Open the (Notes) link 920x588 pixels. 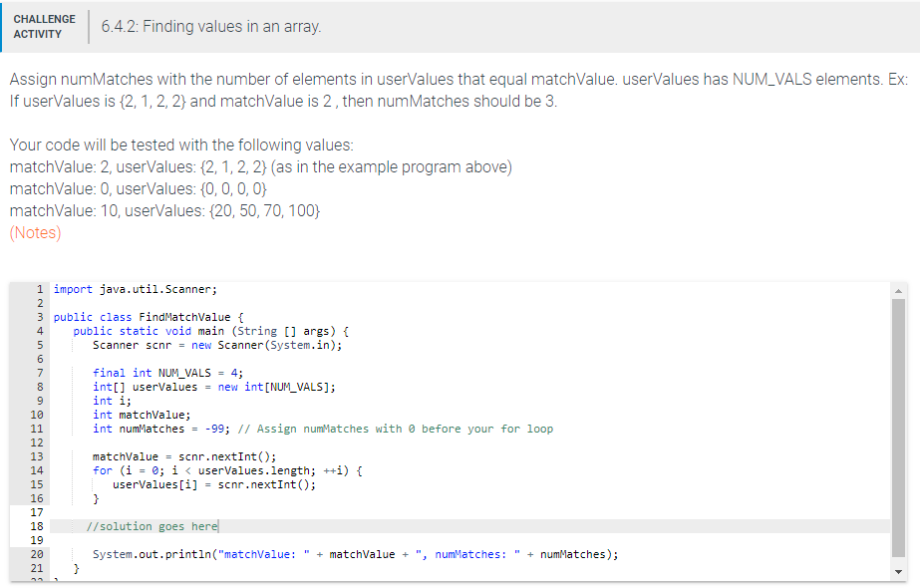point(35,232)
